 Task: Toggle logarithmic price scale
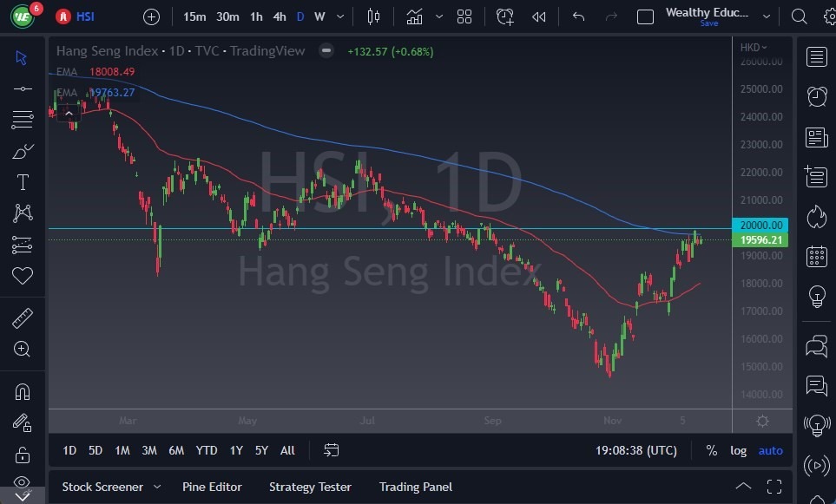(738, 450)
